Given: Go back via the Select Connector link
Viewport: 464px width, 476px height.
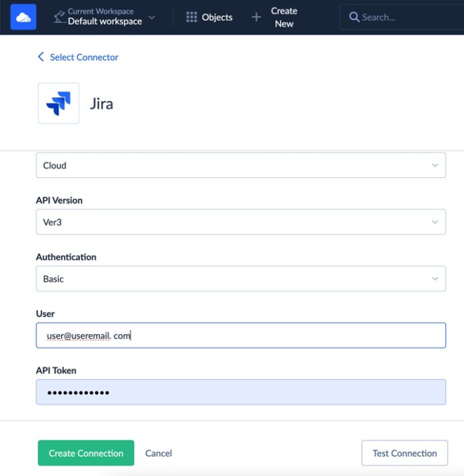Looking at the screenshot, I should click(84, 57).
